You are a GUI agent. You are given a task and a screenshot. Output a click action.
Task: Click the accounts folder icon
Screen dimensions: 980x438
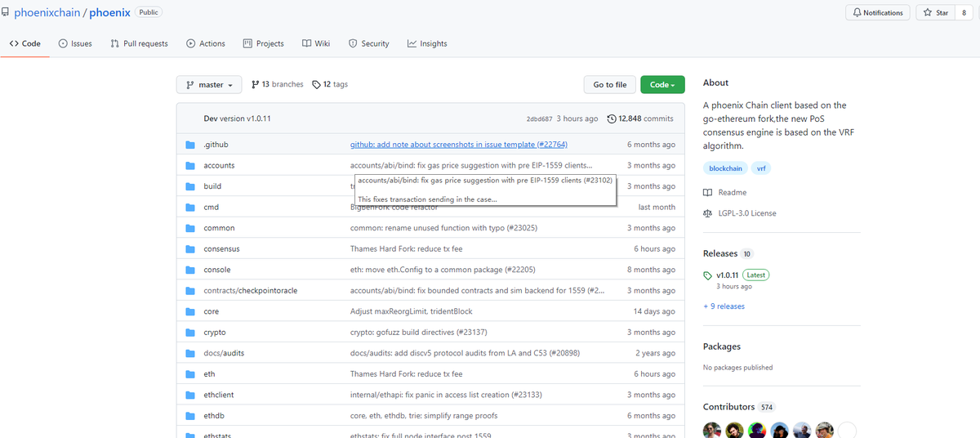pos(189,165)
